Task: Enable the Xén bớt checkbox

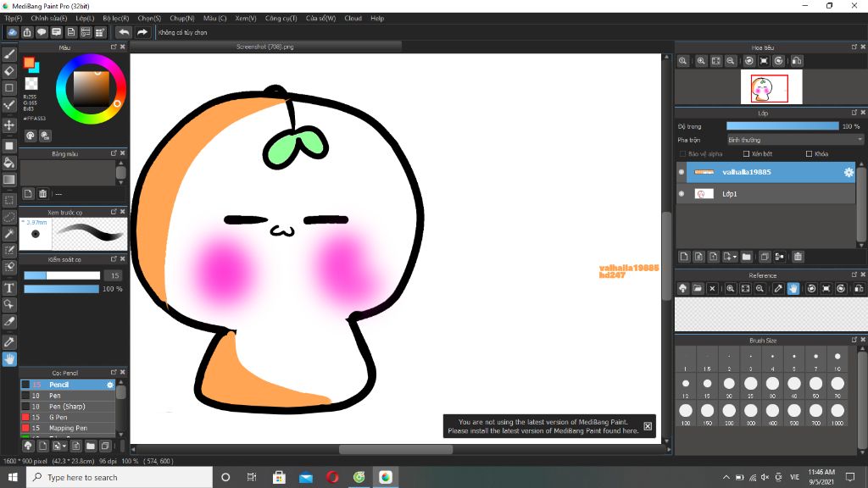Action: click(746, 154)
